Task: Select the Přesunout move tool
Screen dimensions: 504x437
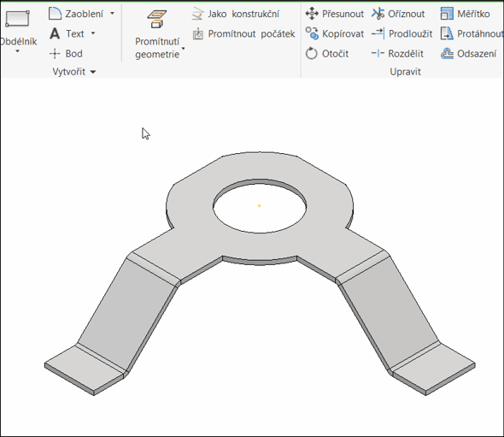Action: coord(334,14)
